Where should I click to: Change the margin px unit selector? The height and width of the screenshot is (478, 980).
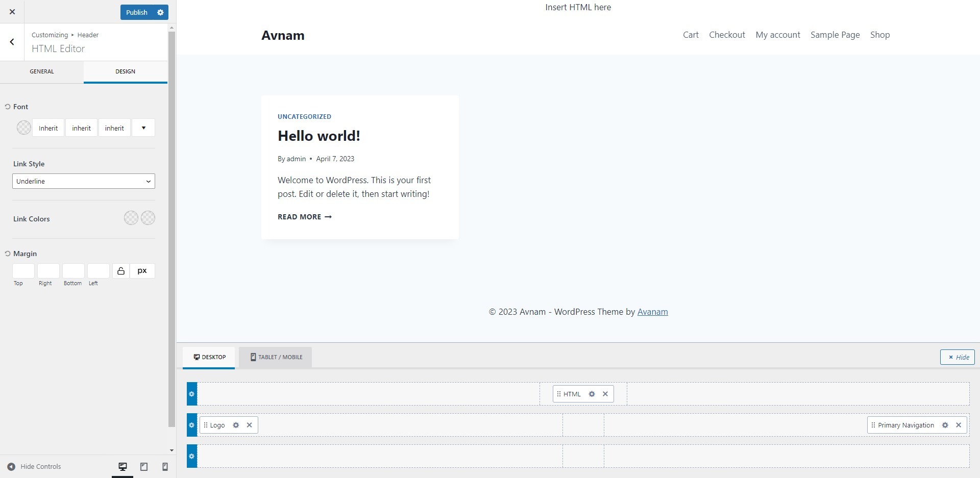142,271
